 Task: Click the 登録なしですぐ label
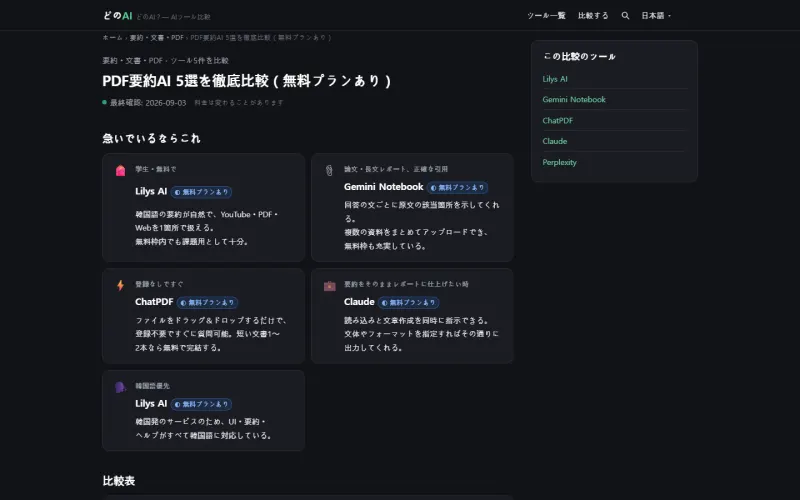click(159, 284)
